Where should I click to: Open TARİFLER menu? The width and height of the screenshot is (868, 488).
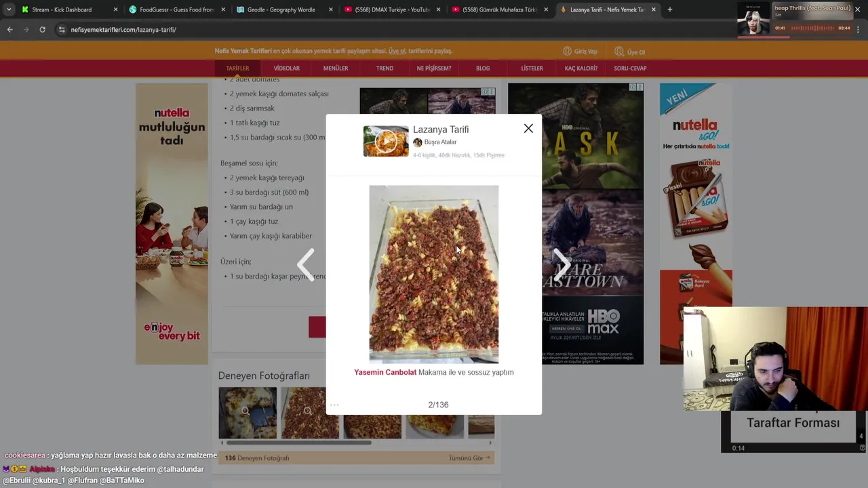coord(237,68)
